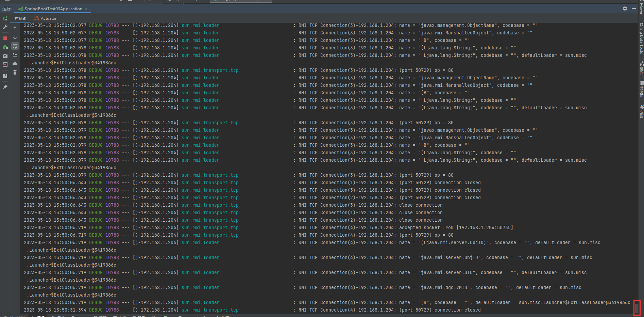This screenshot has height=317, width=644.
Task: Open the Big Data Tools side panel
Action: point(641,38)
